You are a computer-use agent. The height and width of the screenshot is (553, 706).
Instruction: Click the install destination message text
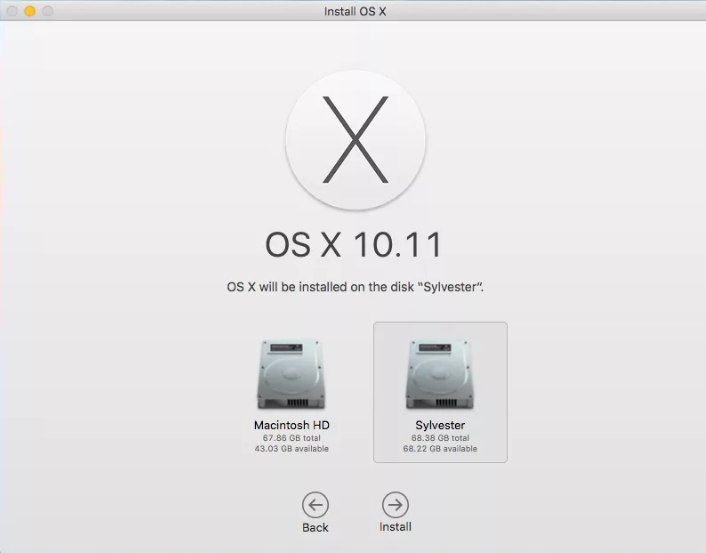tap(356, 287)
